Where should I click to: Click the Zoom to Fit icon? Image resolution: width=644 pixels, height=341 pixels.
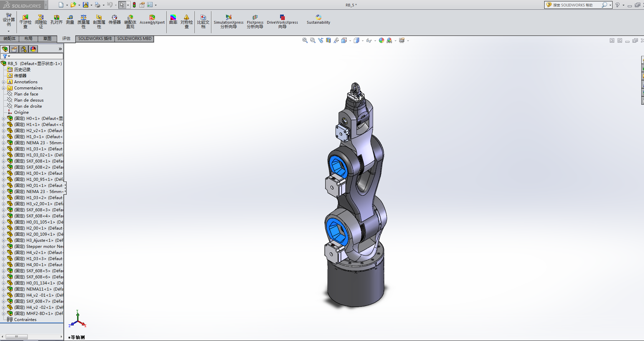(305, 40)
